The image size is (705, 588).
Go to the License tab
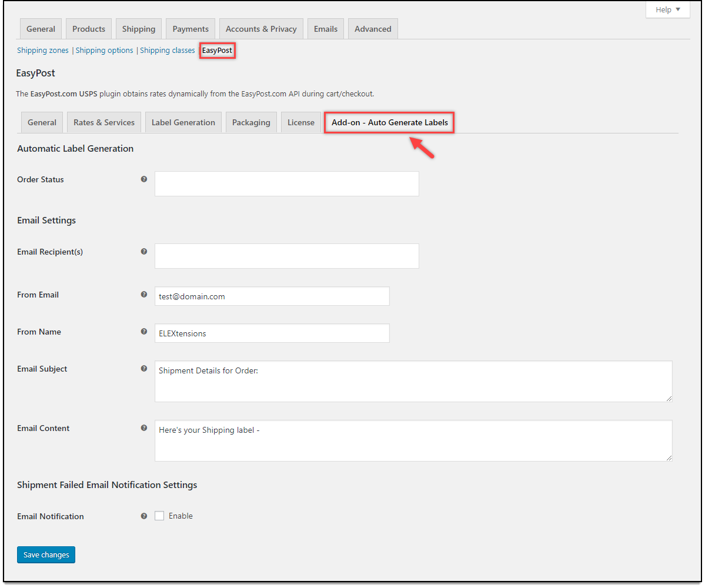pyautogui.click(x=301, y=122)
